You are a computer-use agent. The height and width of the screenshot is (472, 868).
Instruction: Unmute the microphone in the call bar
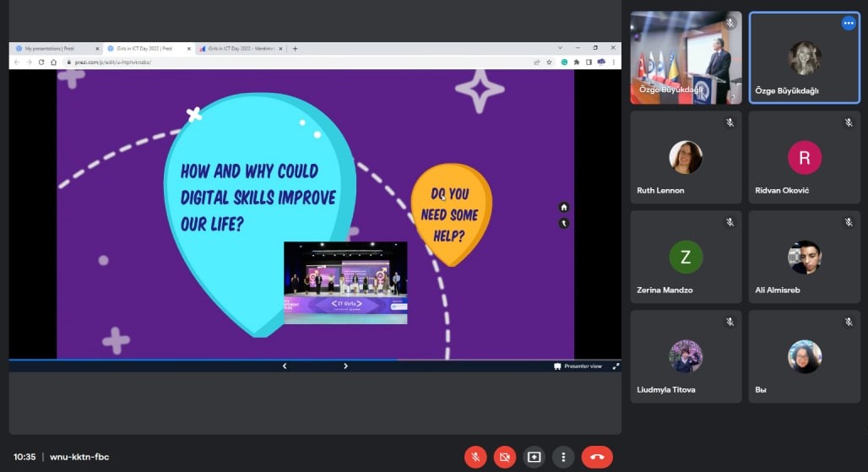tap(475, 457)
